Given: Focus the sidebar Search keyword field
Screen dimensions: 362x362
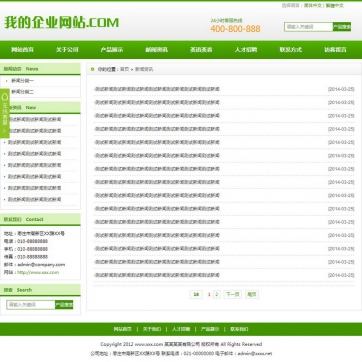Looking at the screenshot, I should [x=31, y=305].
